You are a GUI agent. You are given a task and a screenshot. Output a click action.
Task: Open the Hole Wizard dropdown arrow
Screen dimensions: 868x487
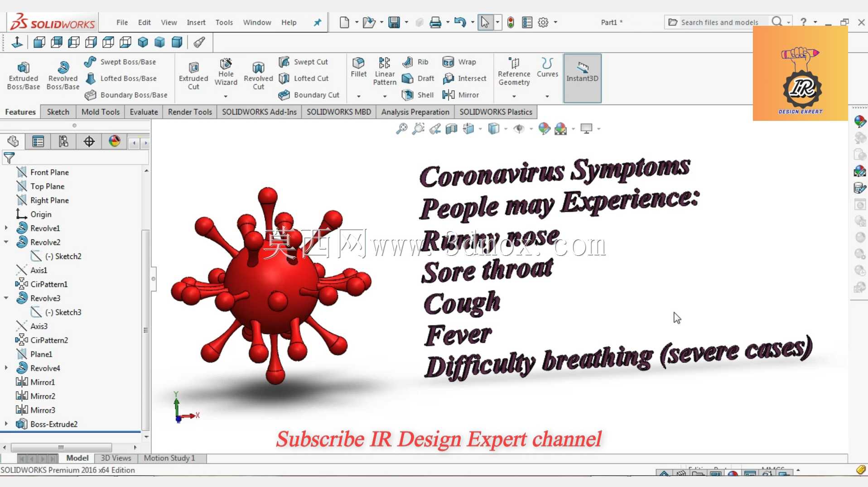point(226,96)
